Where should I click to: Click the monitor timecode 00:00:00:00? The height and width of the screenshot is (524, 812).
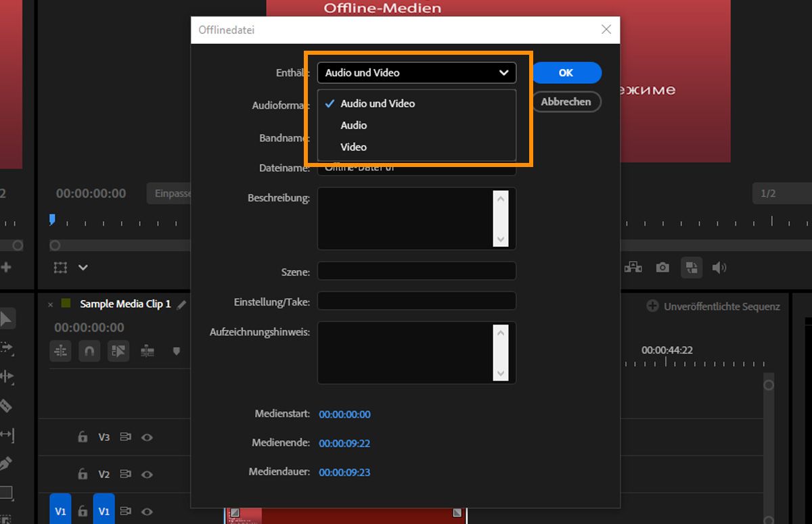point(91,193)
